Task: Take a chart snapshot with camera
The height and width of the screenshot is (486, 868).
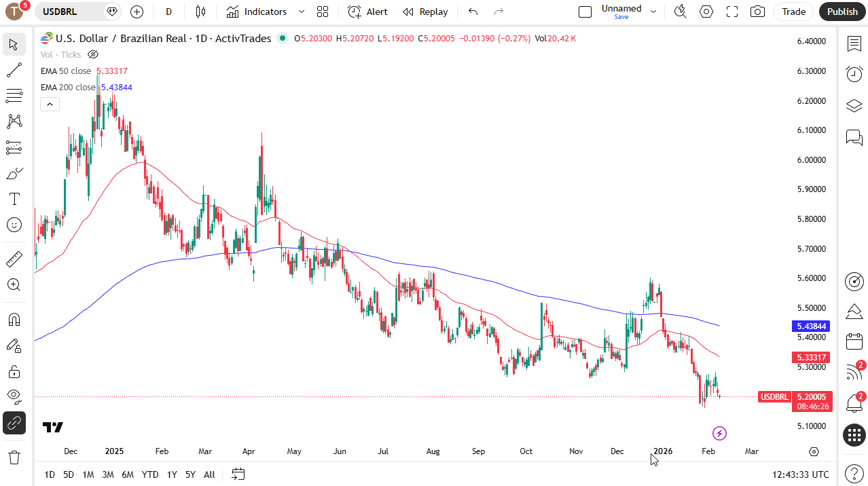Action: point(757,12)
